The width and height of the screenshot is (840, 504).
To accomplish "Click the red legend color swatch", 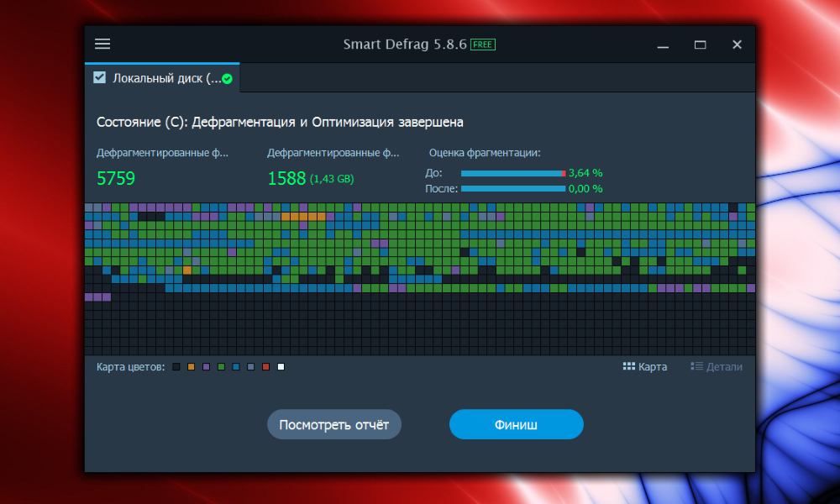I will coord(265,367).
